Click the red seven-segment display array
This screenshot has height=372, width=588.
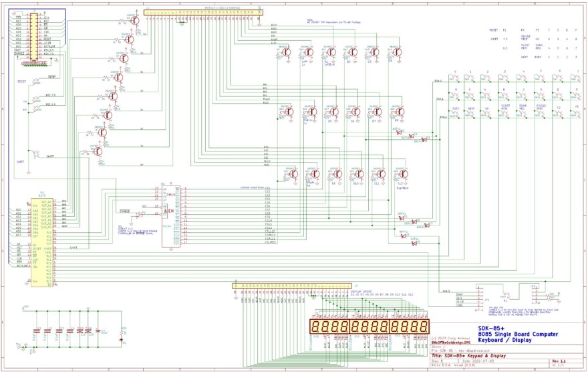pos(368,329)
